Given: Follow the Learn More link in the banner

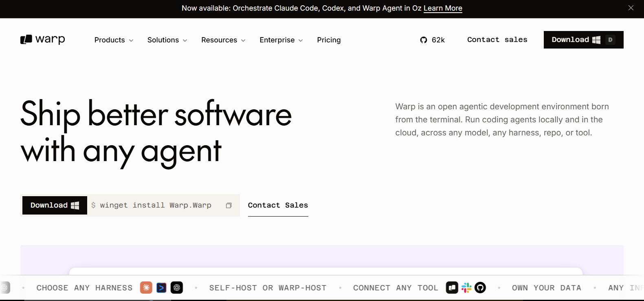Looking at the screenshot, I should [443, 8].
